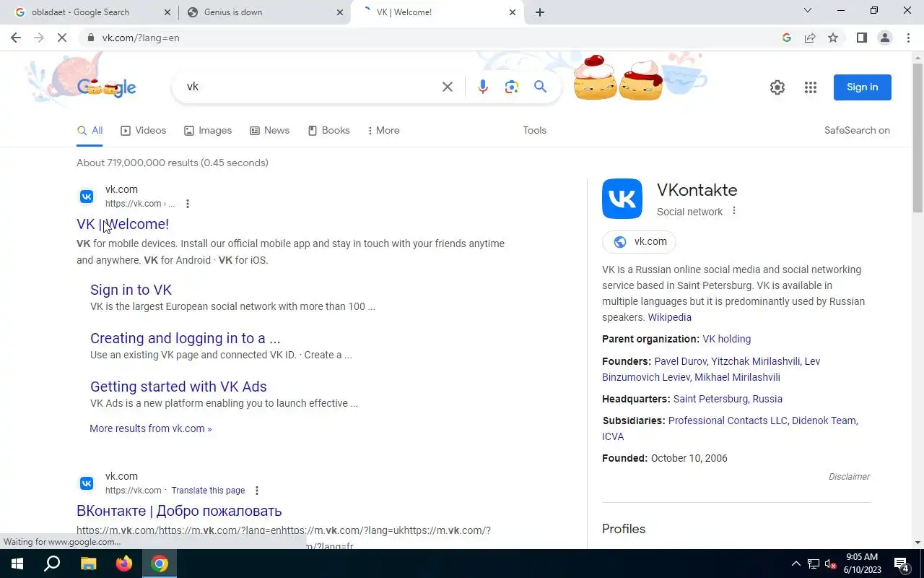Open the taskbar clock and date
This screenshot has width=924, height=578.
(863, 564)
